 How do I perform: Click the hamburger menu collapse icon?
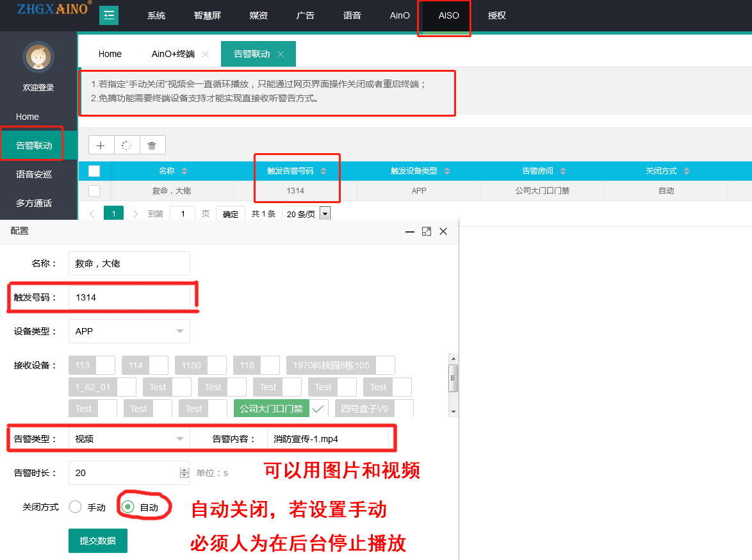point(109,15)
